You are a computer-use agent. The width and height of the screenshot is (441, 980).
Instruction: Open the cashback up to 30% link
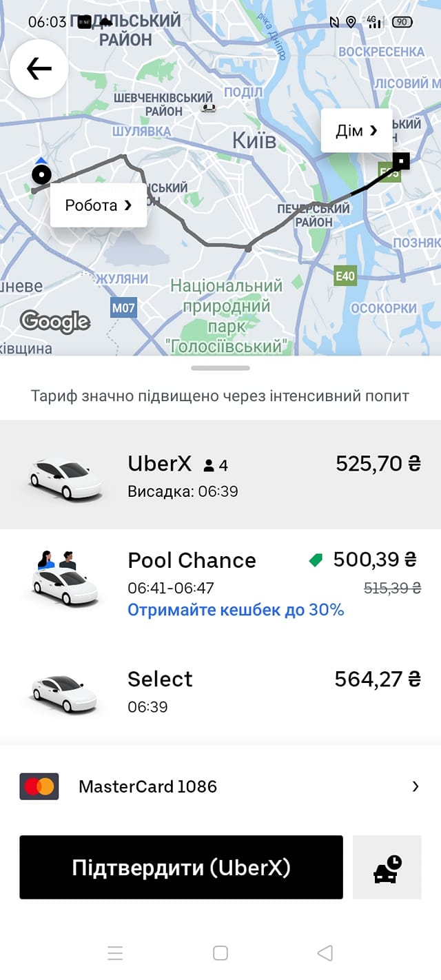click(x=236, y=610)
